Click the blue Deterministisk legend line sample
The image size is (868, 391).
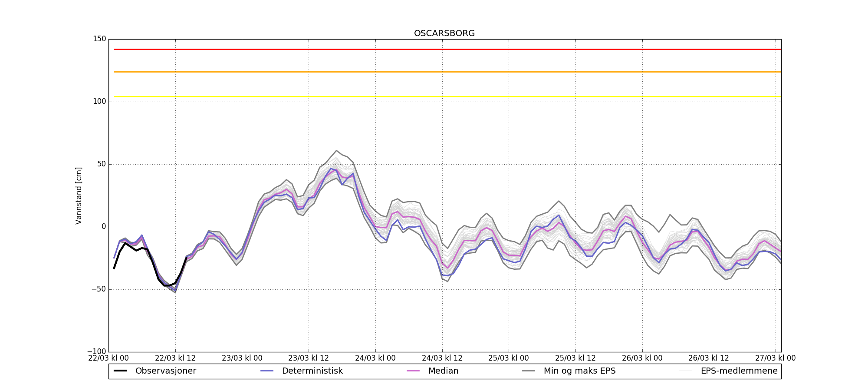point(267,371)
